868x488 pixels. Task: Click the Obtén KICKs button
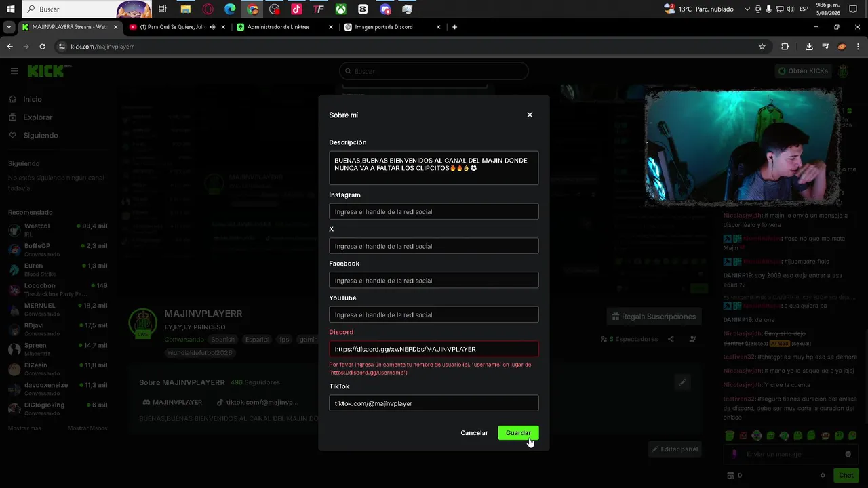[804, 70]
